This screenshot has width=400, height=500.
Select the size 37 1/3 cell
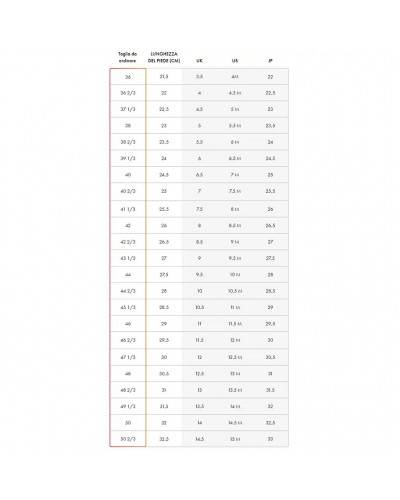tap(128, 109)
